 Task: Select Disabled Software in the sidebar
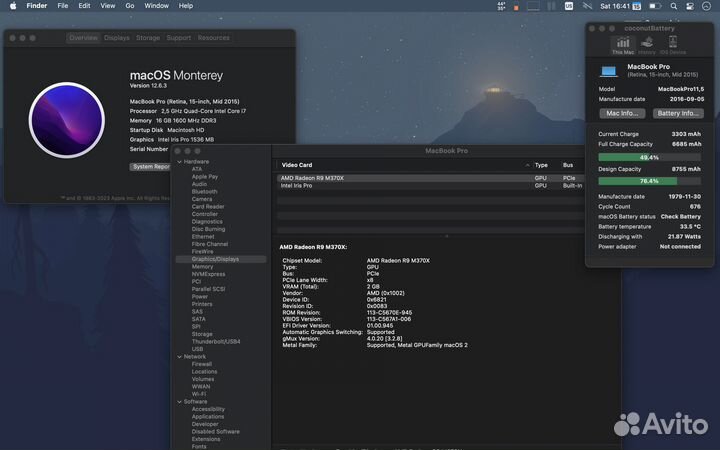pos(215,432)
